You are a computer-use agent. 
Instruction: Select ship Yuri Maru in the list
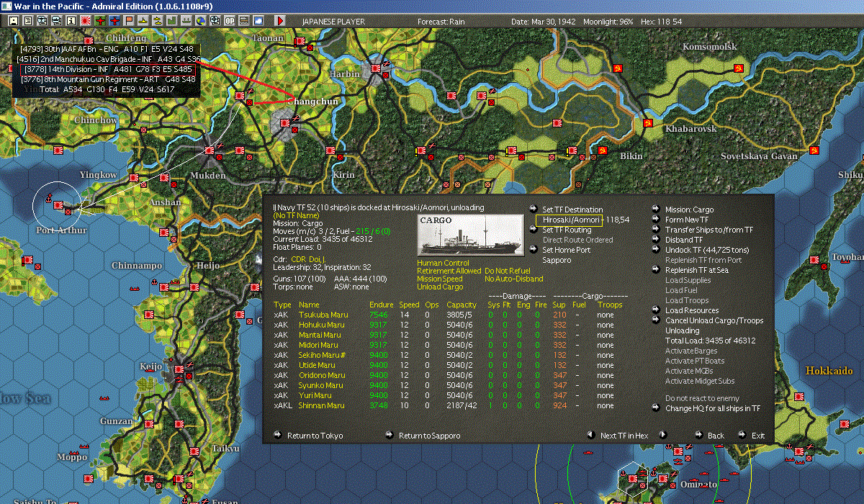pos(315,395)
